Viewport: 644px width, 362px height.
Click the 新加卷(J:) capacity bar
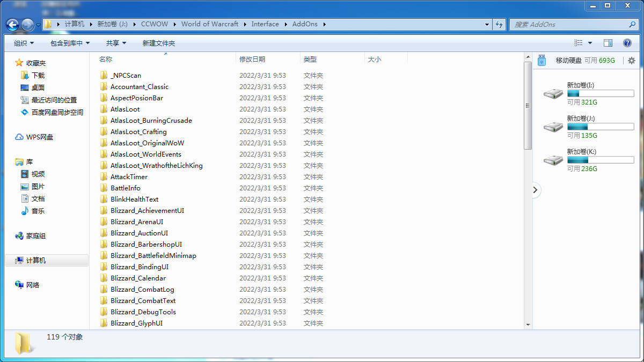[601, 127]
